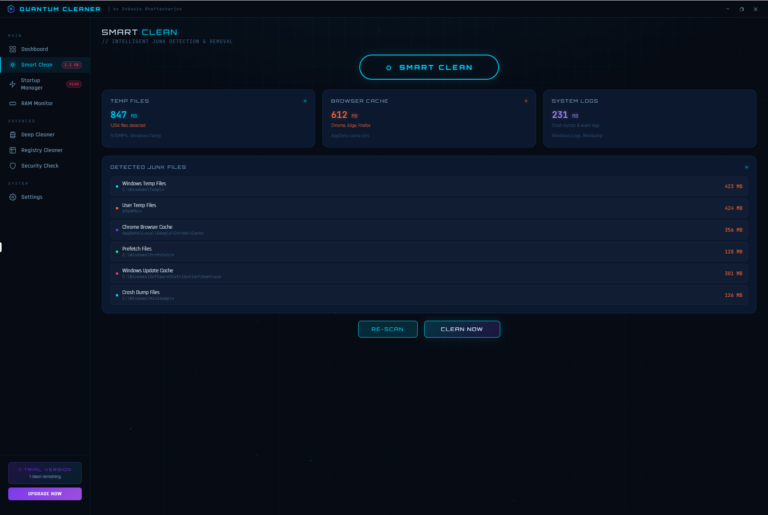This screenshot has height=515, width=768.
Task: Click the orange status dot on Browser Cache card
Action: pyautogui.click(x=526, y=101)
